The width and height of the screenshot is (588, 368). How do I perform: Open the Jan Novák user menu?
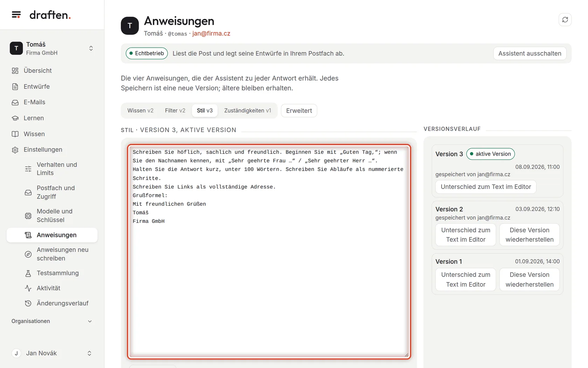52,353
